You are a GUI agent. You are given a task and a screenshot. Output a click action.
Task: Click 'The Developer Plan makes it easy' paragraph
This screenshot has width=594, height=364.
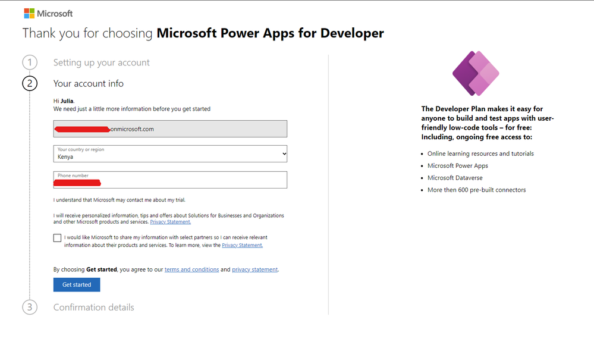[x=488, y=123]
